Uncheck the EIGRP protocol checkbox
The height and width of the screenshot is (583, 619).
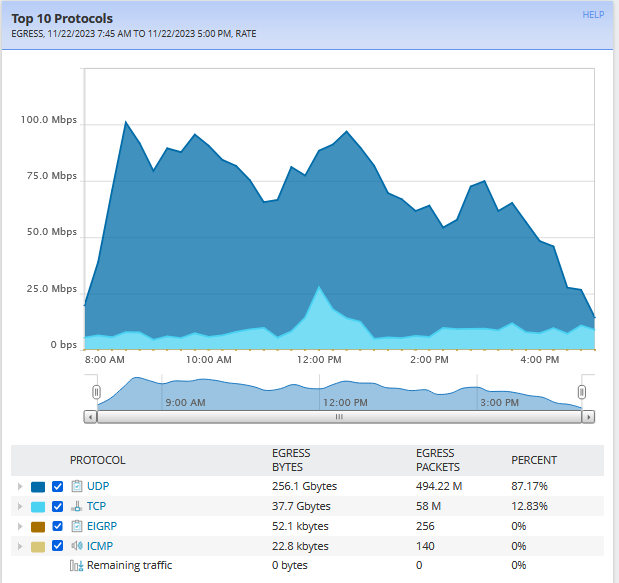tap(58, 526)
